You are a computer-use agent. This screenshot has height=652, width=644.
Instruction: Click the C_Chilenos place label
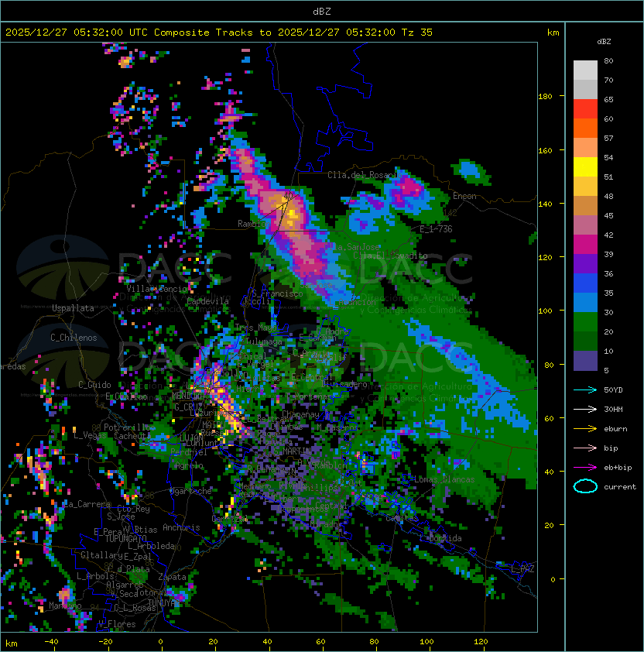tap(74, 338)
